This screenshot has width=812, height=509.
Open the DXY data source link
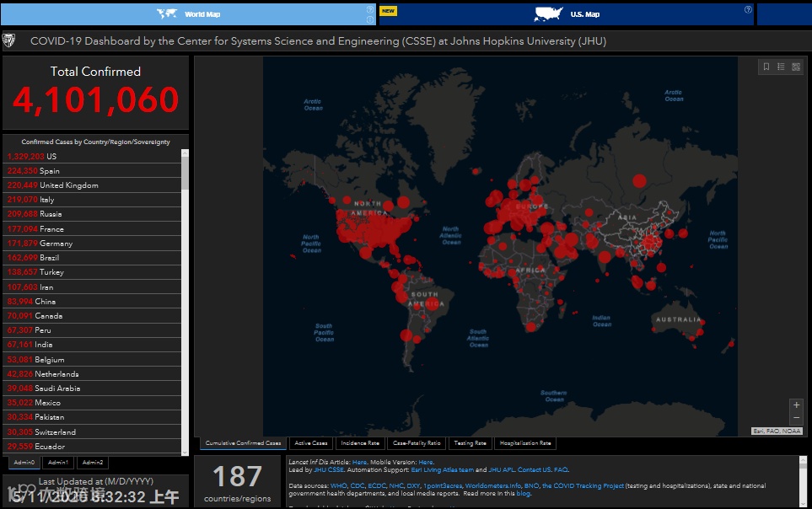(413, 485)
